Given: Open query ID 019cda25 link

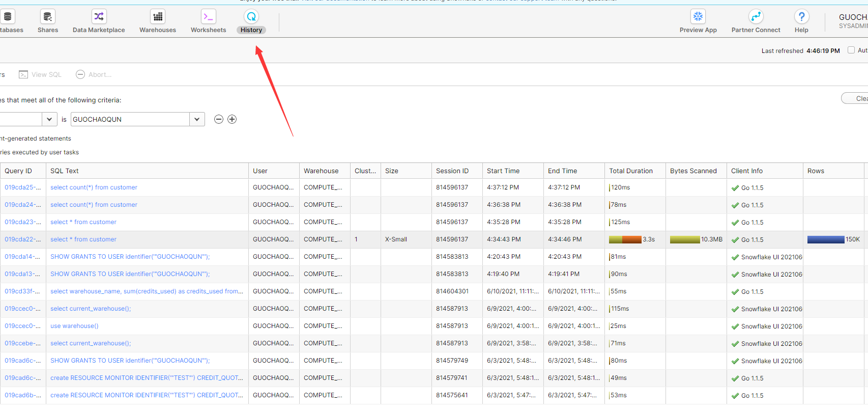Looking at the screenshot, I should point(23,187).
